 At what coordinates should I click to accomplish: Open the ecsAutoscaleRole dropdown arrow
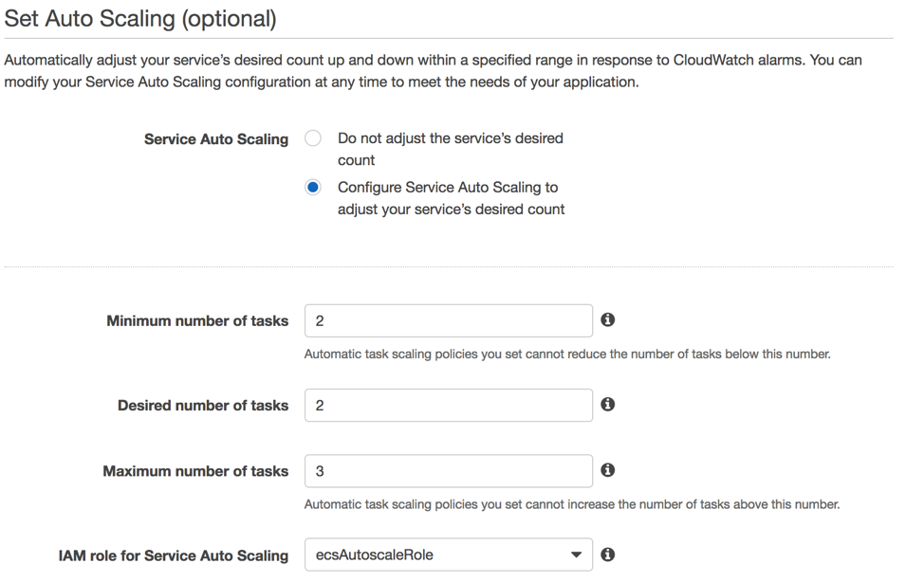(x=576, y=555)
